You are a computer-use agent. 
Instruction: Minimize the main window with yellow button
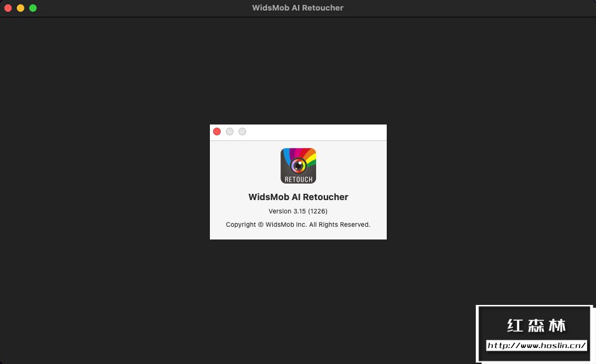[20, 8]
